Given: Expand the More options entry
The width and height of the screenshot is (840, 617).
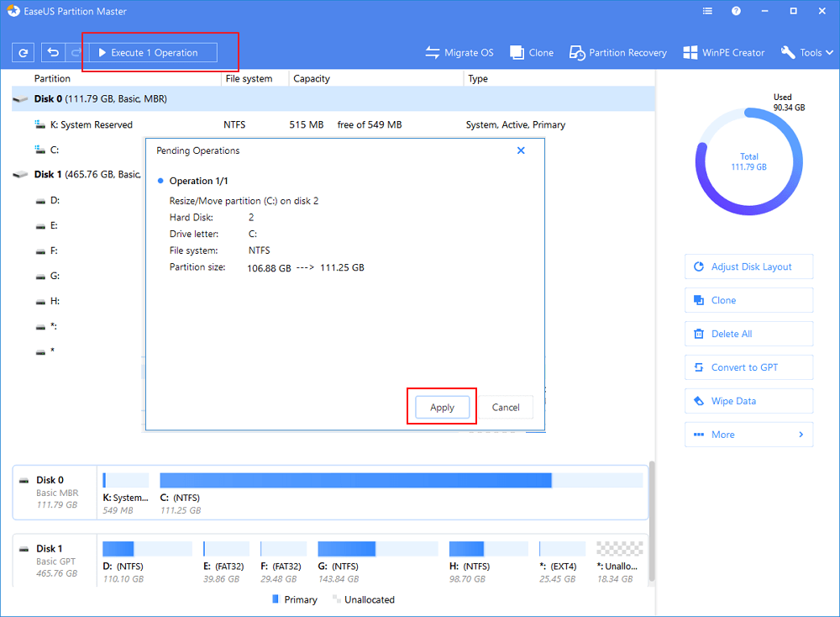Looking at the screenshot, I should pyautogui.click(x=749, y=435).
